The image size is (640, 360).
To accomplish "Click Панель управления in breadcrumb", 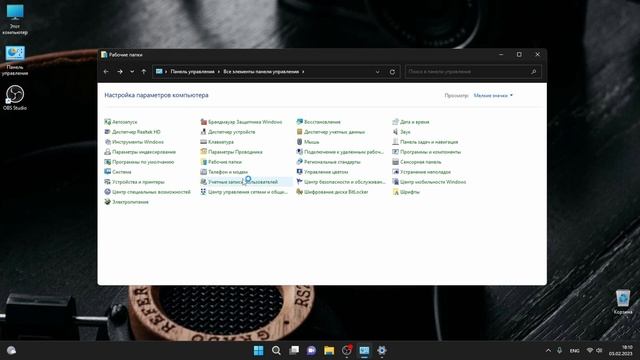I will (192, 72).
